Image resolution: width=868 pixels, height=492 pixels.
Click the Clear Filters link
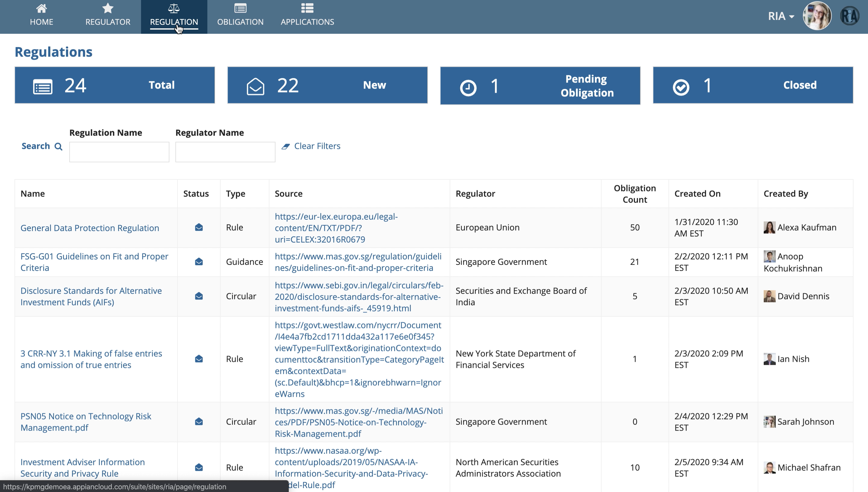click(x=317, y=146)
